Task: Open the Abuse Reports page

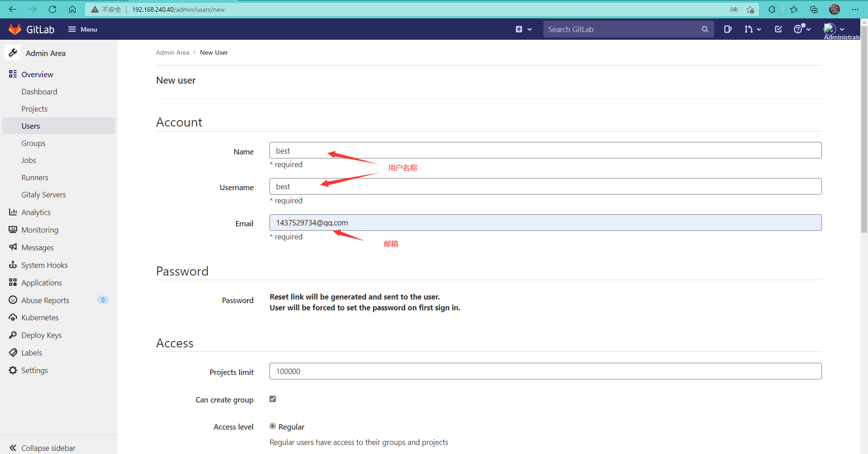Action: (45, 300)
